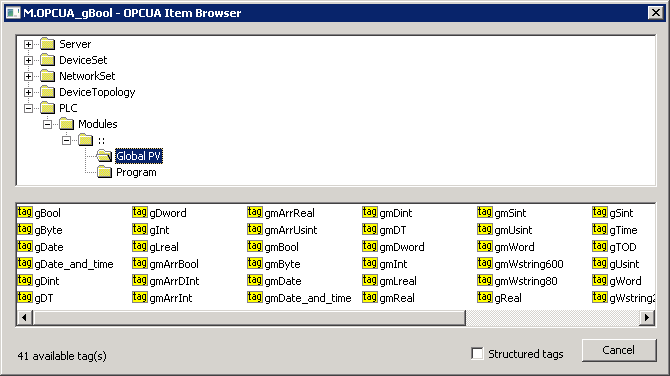The width and height of the screenshot is (670, 376).
Task: Select the gTime tag icon
Action: tap(599, 229)
